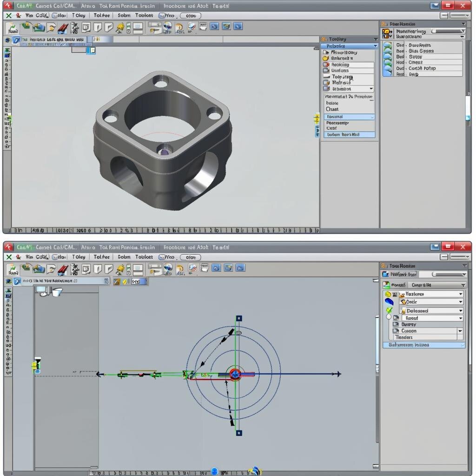This screenshot has width=476, height=476.
Task: Click the oloe pill button in the sketch window
Action: tap(190, 257)
